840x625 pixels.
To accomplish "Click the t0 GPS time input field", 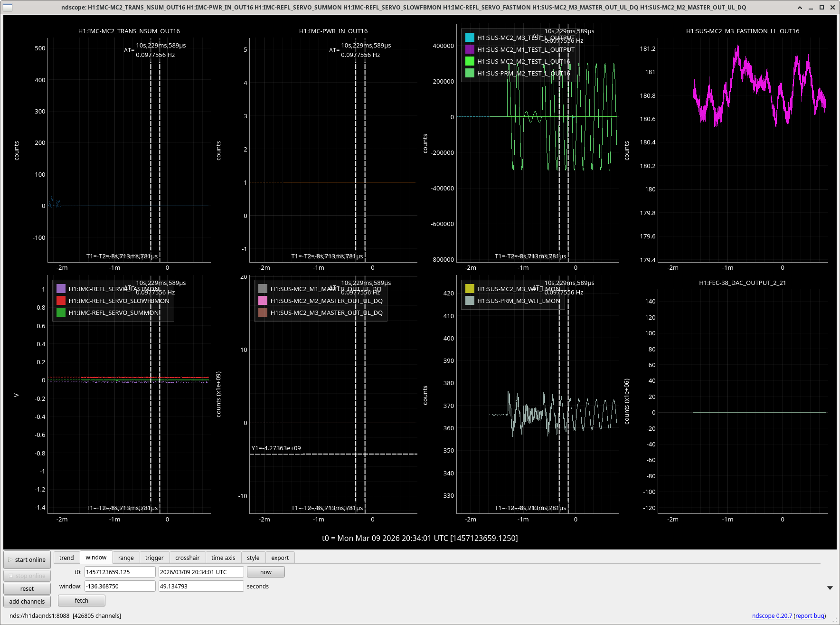I will (120, 572).
